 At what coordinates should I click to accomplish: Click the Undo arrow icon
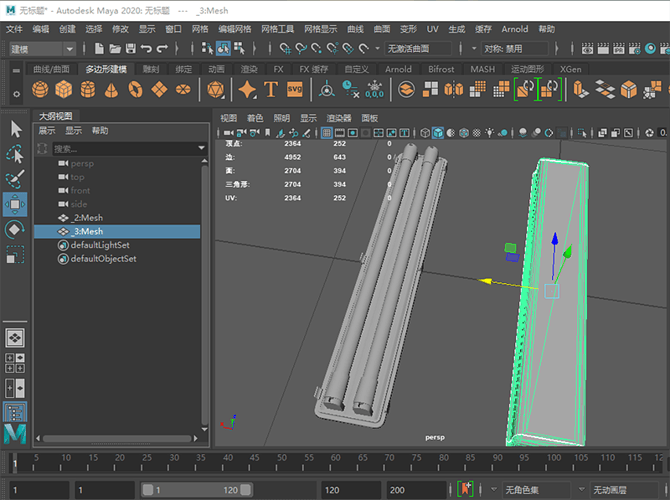click(x=147, y=48)
